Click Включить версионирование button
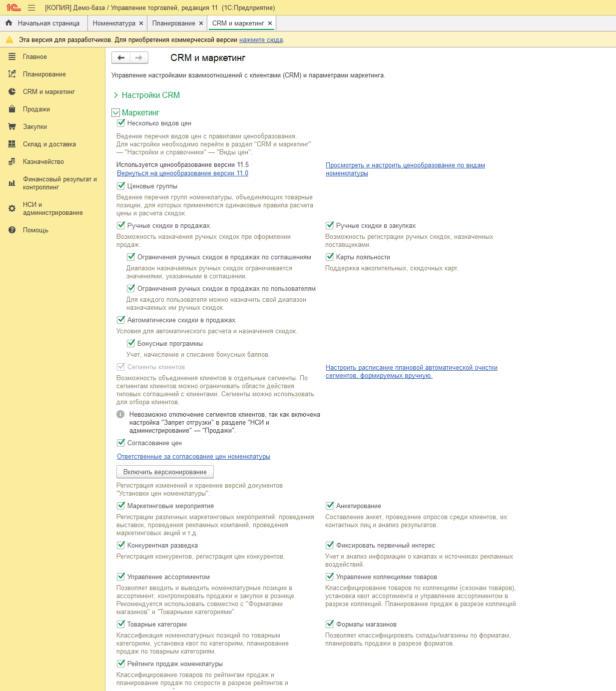This screenshot has height=691, width=616. (x=165, y=472)
